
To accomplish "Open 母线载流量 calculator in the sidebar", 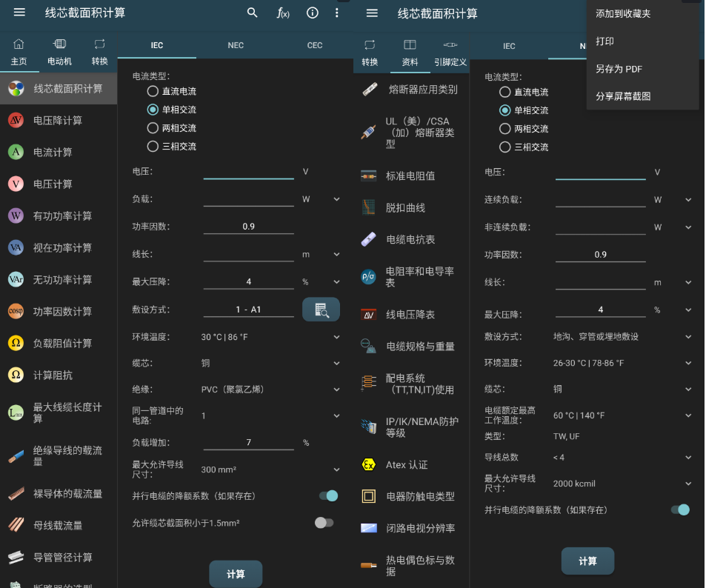I will [x=58, y=525].
